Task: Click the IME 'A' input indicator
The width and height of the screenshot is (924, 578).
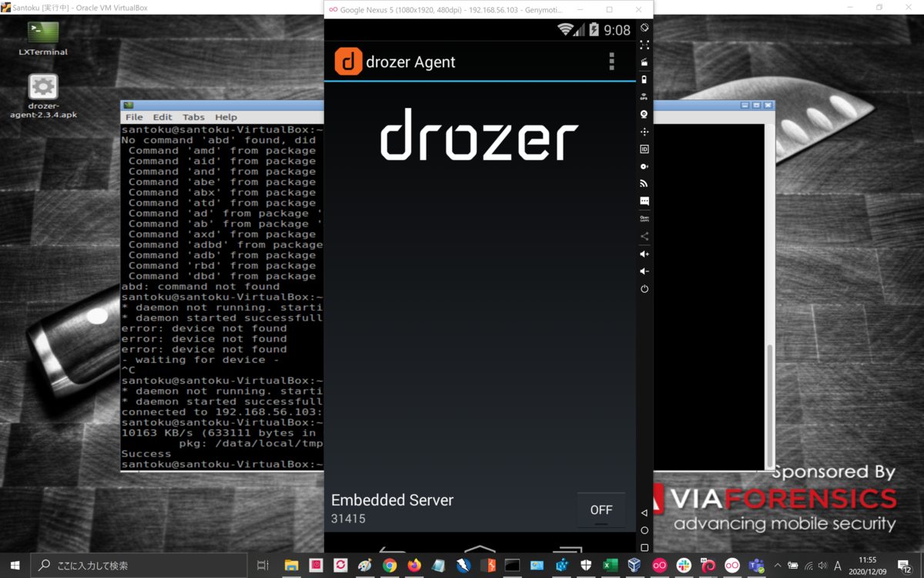Action: coord(838,566)
